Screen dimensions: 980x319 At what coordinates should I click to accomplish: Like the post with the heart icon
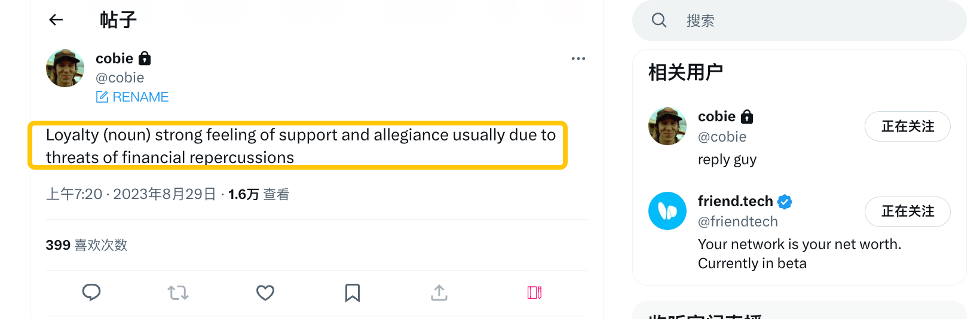click(x=265, y=293)
